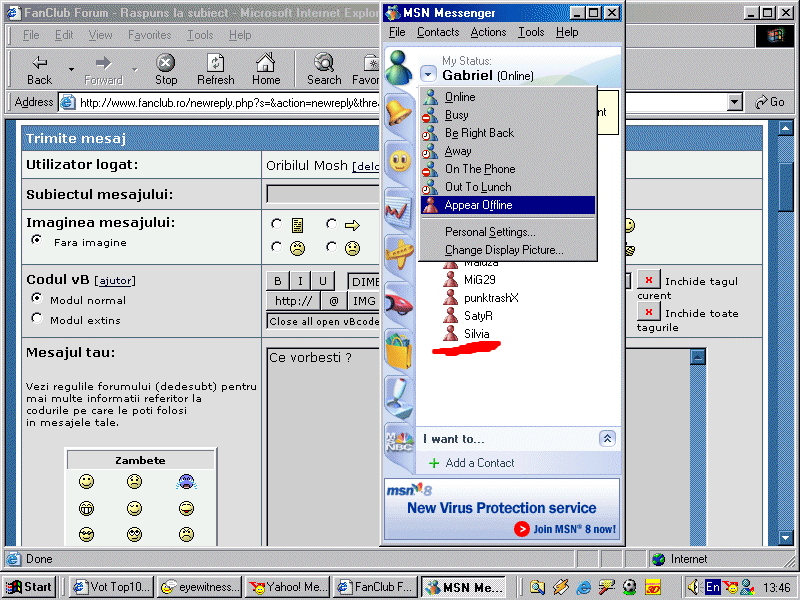Viewport: 800px width, 600px height.
Task: Select the angry face message icon radio
Action: tap(277, 247)
